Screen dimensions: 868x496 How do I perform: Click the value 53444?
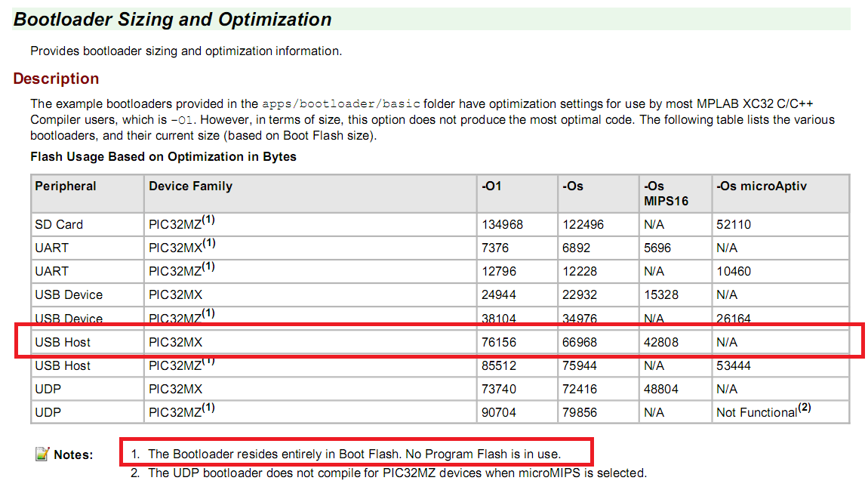(x=734, y=365)
